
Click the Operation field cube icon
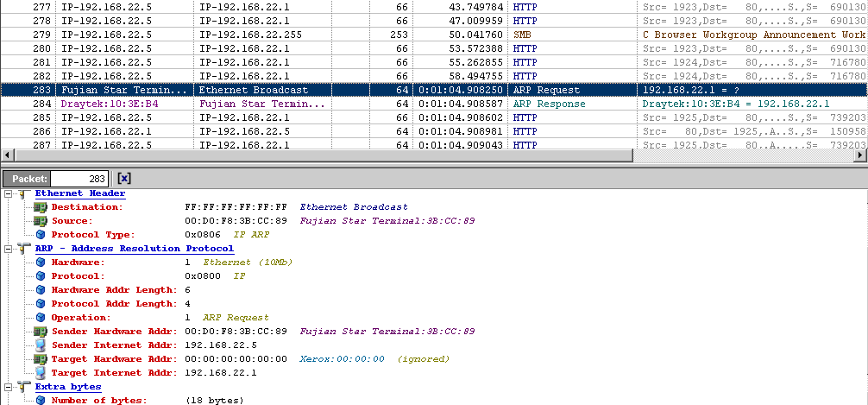(41, 318)
